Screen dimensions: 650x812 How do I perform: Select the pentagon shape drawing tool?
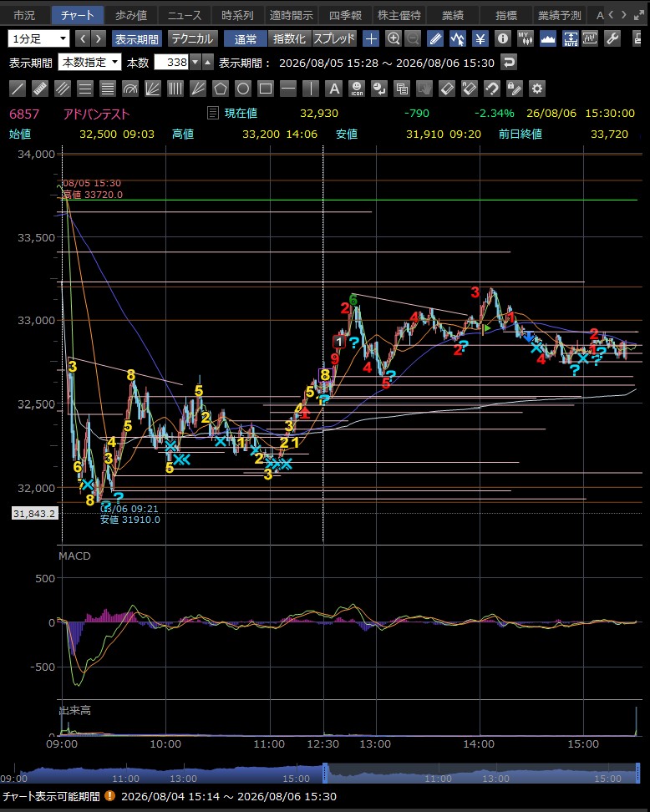(x=220, y=89)
